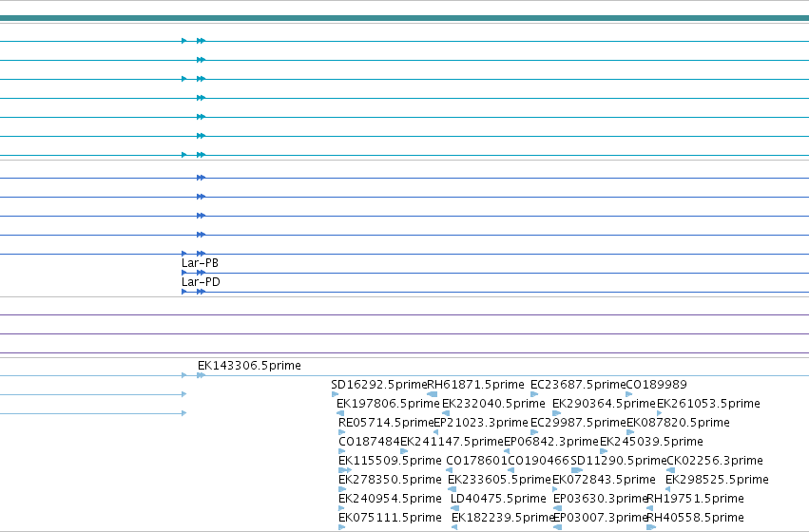
Task: Click the EP03630.3prime label
Action: pos(600,499)
